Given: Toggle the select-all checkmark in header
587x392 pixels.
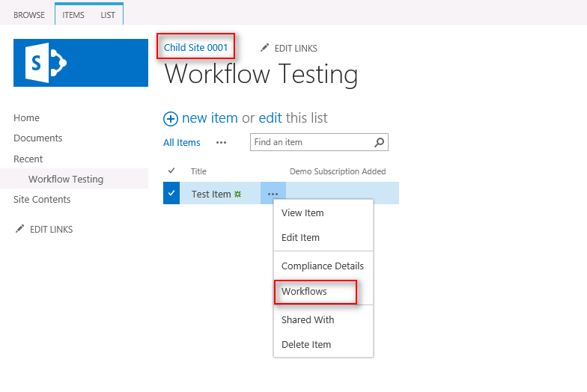Looking at the screenshot, I should click(171, 171).
